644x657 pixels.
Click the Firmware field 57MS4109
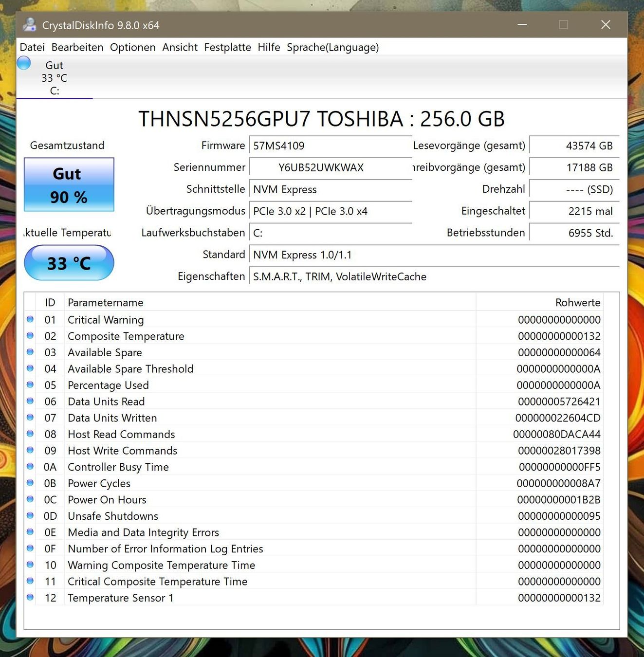[331, 146]
